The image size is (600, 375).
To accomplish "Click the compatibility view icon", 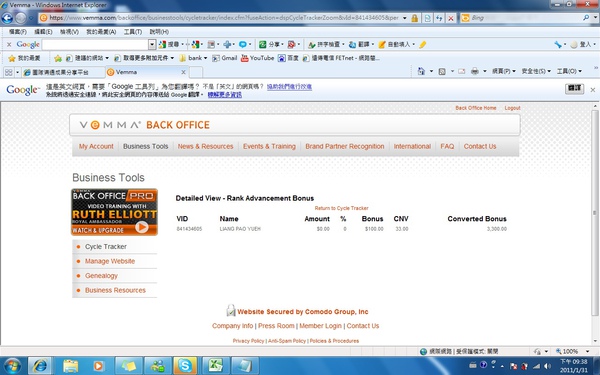I will (x=427, y=18).
